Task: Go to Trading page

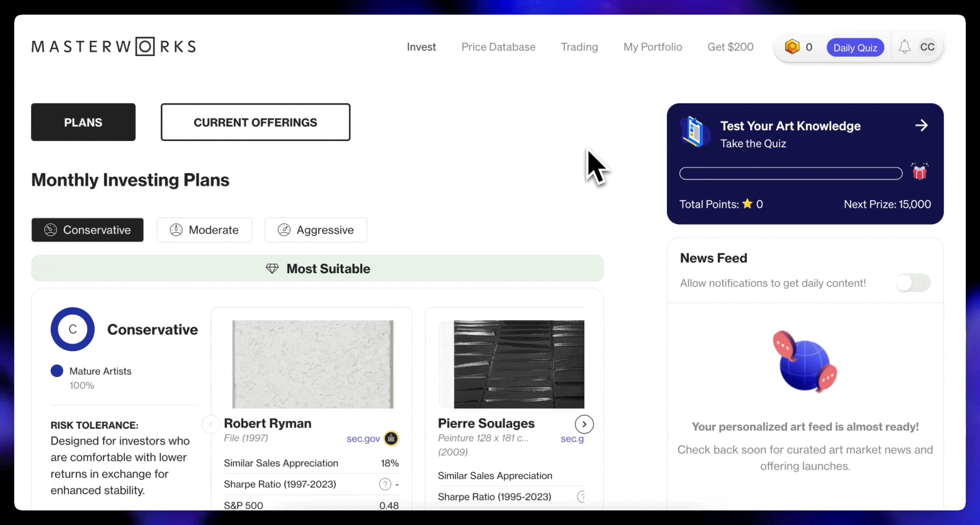Action: pos(579,47)
